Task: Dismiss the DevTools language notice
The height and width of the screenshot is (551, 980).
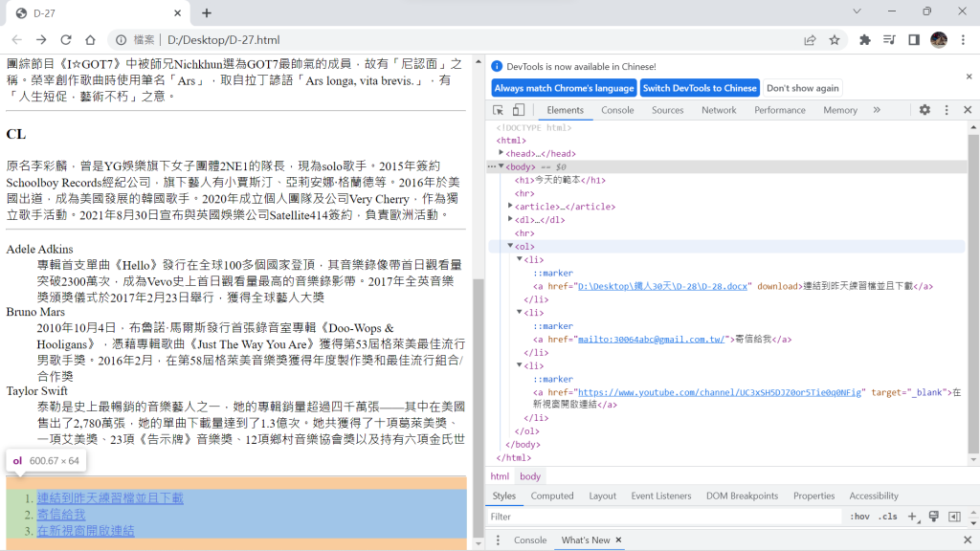Action: 969,77
